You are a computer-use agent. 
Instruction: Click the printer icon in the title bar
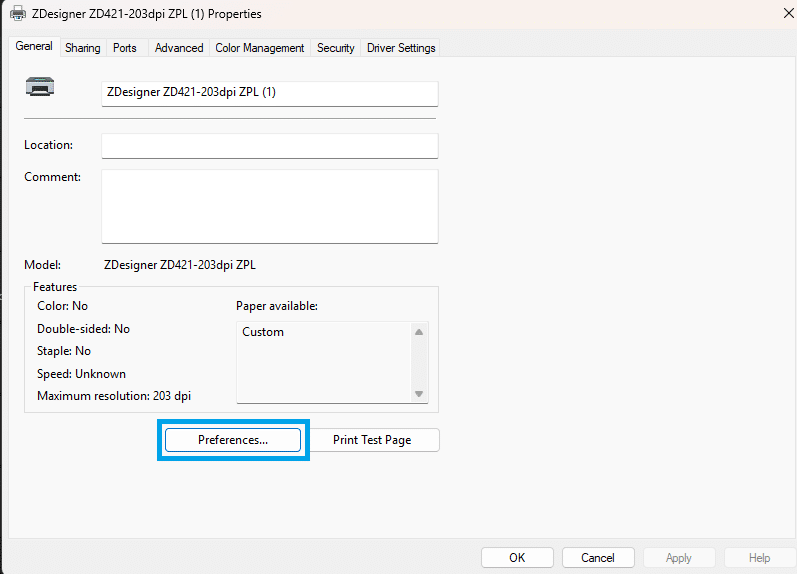pyautogui.click(x=18, y=13)
